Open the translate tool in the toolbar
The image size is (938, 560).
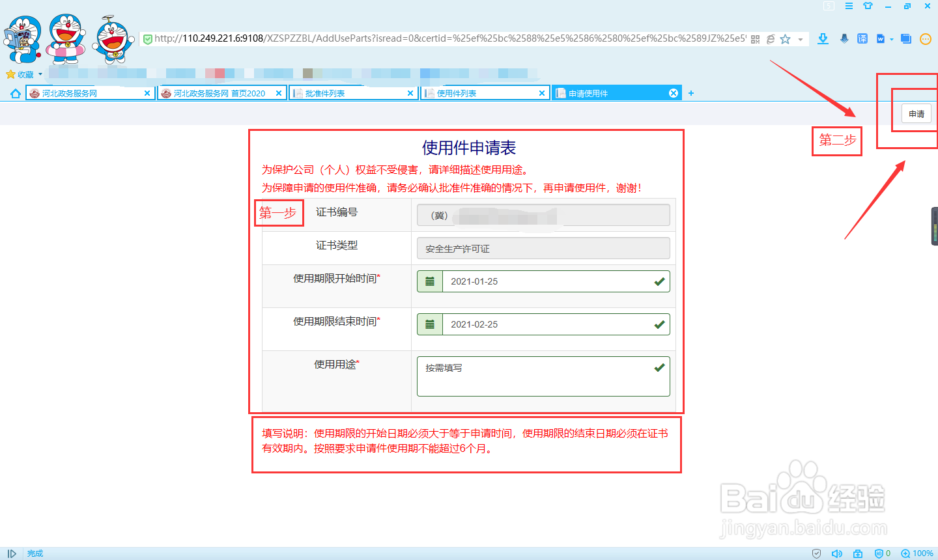point(862,38)
